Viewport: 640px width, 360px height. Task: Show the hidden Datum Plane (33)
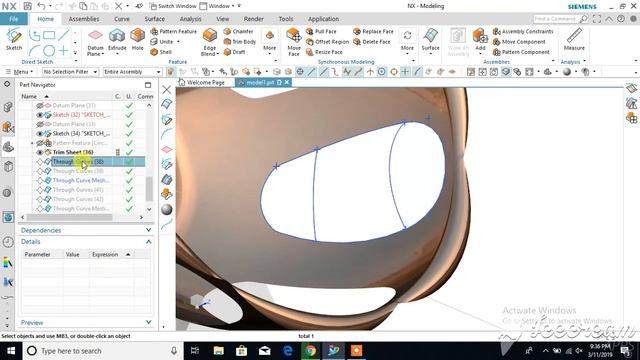point(40,124)
